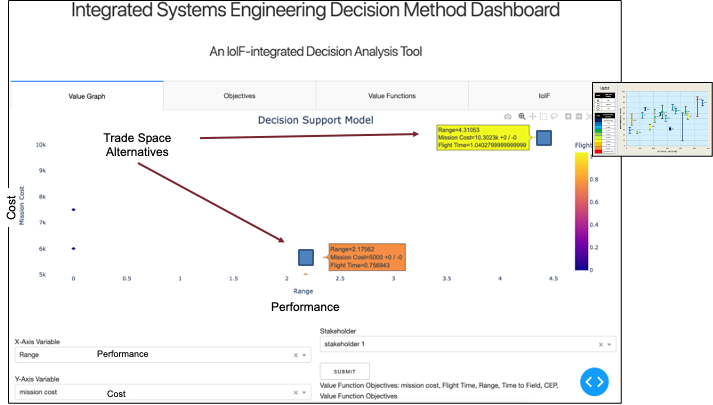The width and height of the screenshot is (713, 405).
Task: Switch to the Objectives tab
Action: (x=239, y=96)
